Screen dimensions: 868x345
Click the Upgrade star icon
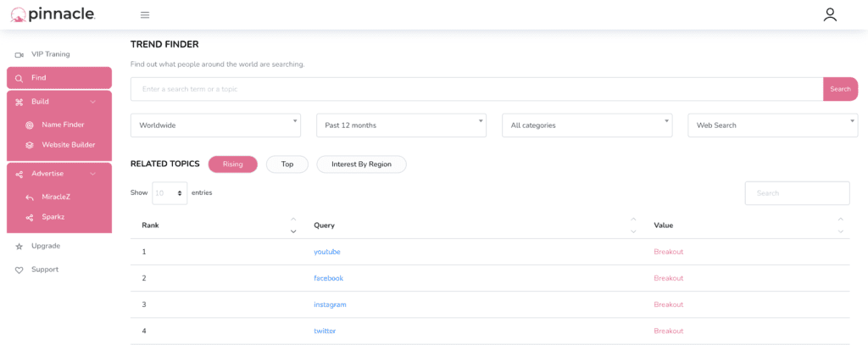(x=19, y=247)
